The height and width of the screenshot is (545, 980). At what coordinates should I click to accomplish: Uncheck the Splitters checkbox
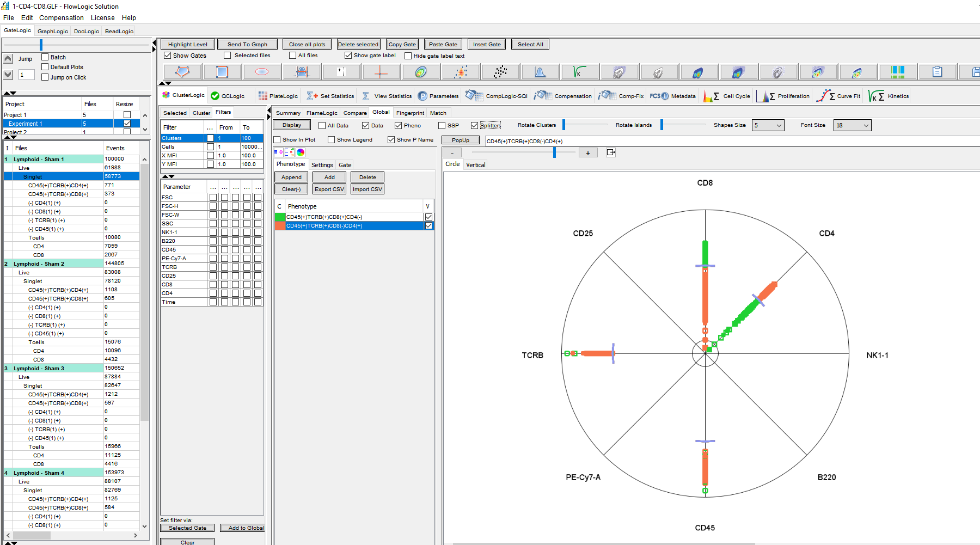tap(474, 126)
